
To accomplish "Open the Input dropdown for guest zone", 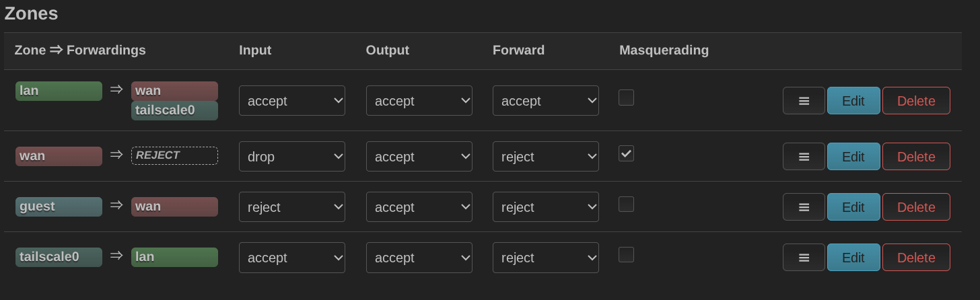I will (x=292, y=207).
